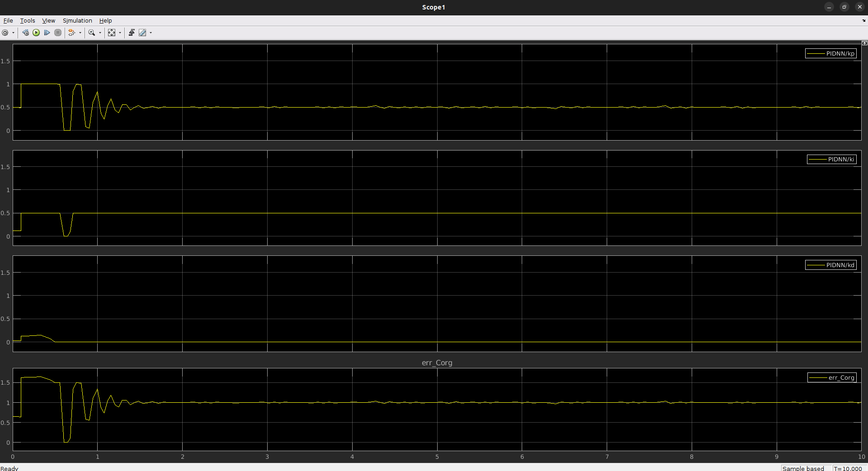Image resolution: width=868 pixels, height=471 pixels.
Task: Click the maximize axes icon above the kp plot
Action: pyautogui.click(x=864, y=43)
